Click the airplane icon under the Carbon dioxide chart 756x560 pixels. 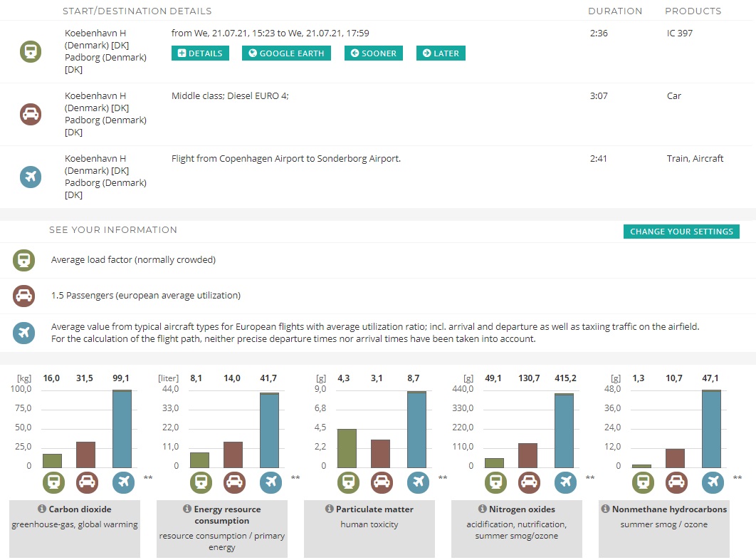tap(123, 482)
